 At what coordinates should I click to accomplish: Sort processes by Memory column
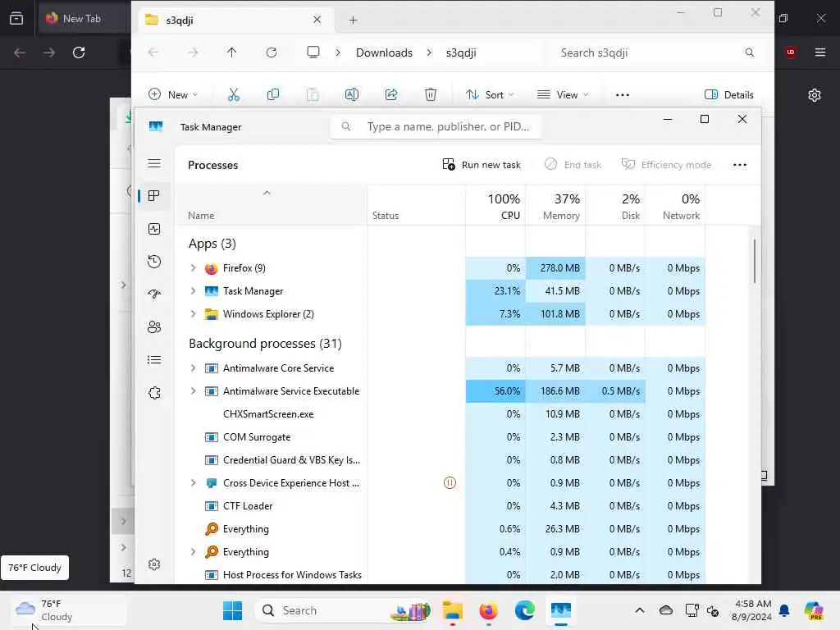tap(555, 206)
